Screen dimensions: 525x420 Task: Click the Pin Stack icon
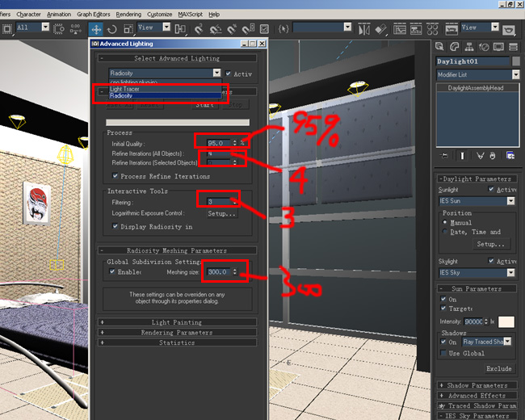pos(444,156)
